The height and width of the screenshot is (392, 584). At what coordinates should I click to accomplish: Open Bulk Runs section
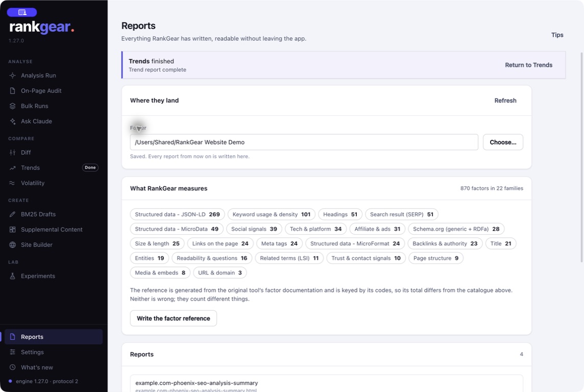[54, 106]
